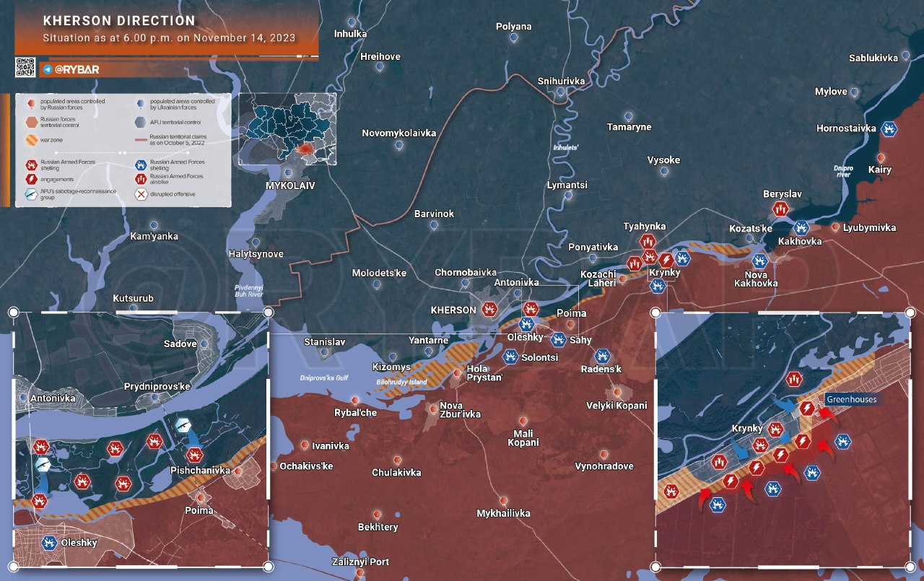The height and width of the screenshot is (581, 924).
Task: Click the disrupted offensive legend icon
Action: (141, 193)
